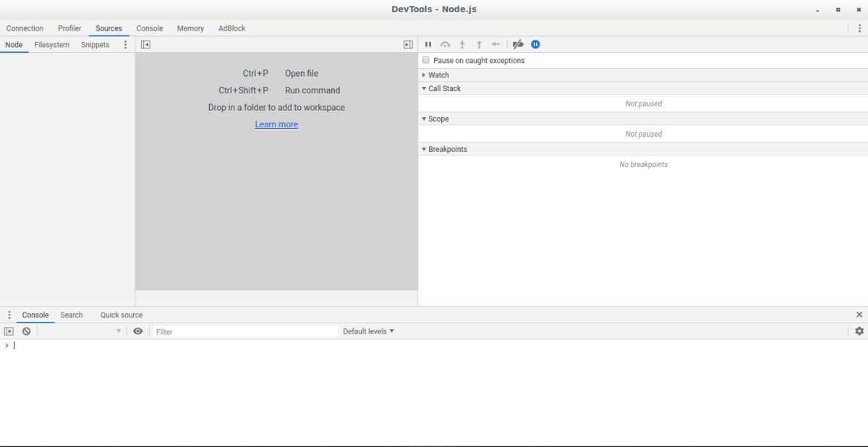Open console settings gear

859,331
